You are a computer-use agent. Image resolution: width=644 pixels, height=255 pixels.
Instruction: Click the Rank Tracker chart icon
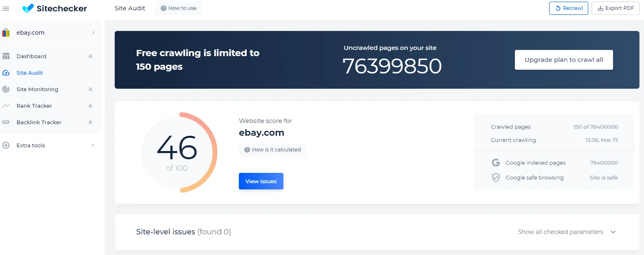(6, 106)
